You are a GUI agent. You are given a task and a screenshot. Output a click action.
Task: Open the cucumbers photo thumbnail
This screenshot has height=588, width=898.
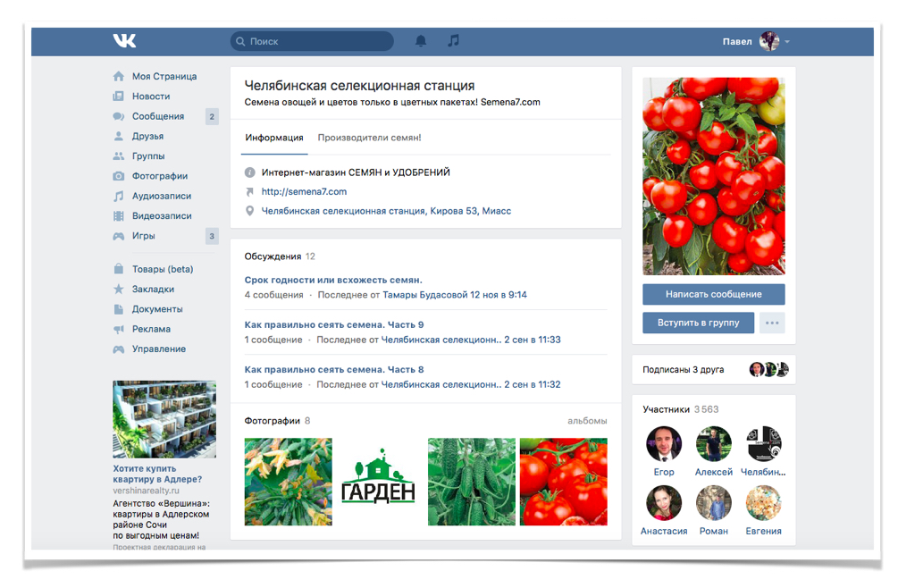471,482
